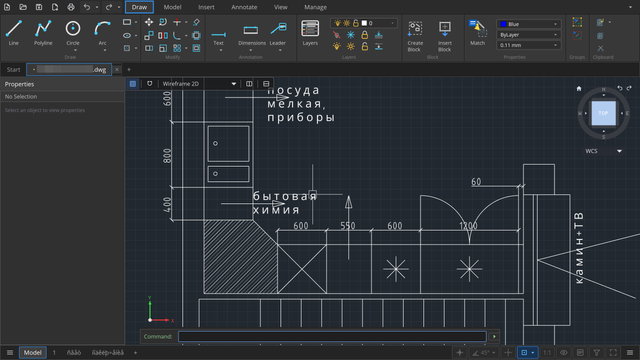Switch to the Insert ribbon tab
640x360 pixels.
206,7
